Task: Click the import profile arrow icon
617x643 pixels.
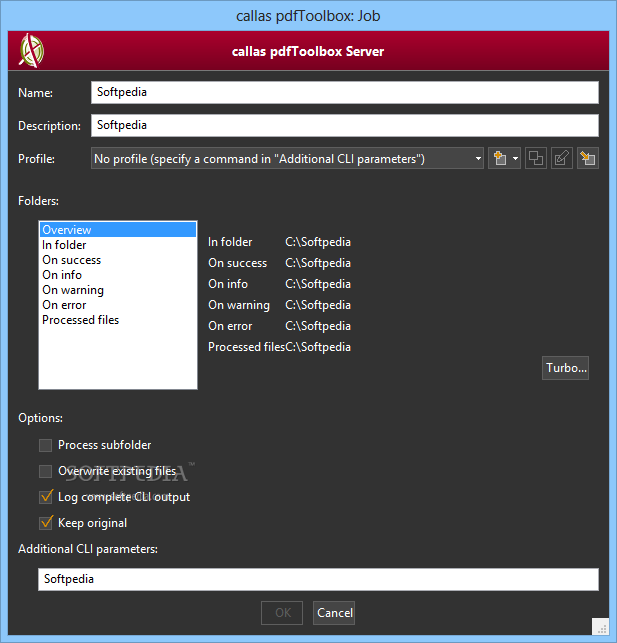Action: [587, 158]
